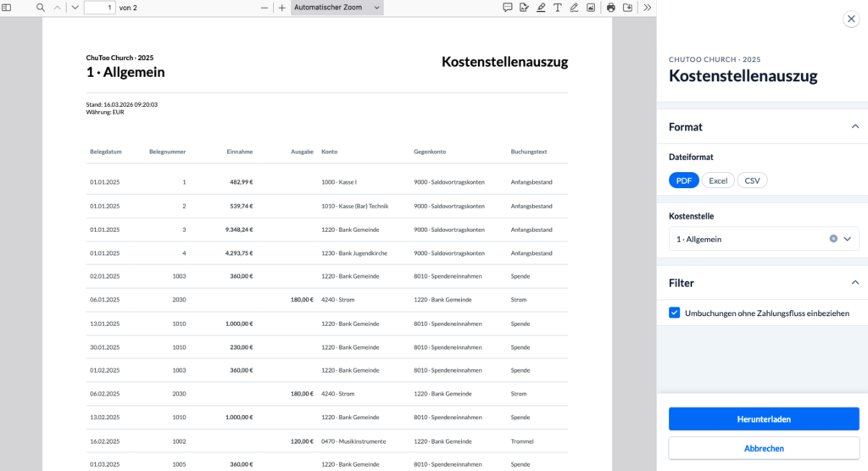
Task: Open the Automatischer Zoom dropdown
Action: click(337, 8)
